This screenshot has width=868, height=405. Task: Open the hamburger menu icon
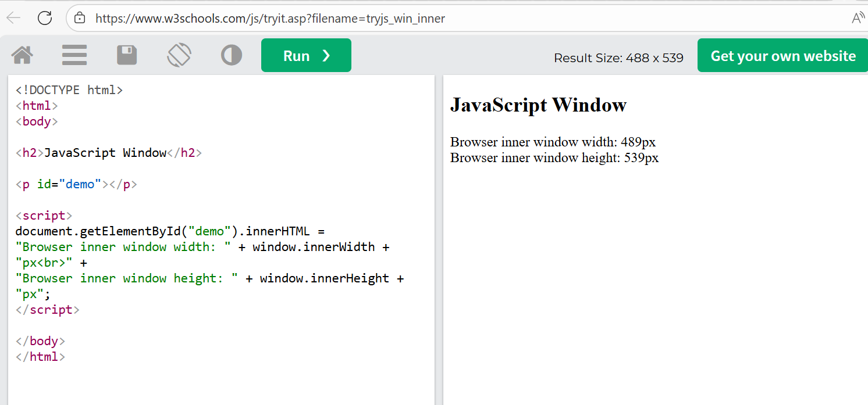(74, 56)
